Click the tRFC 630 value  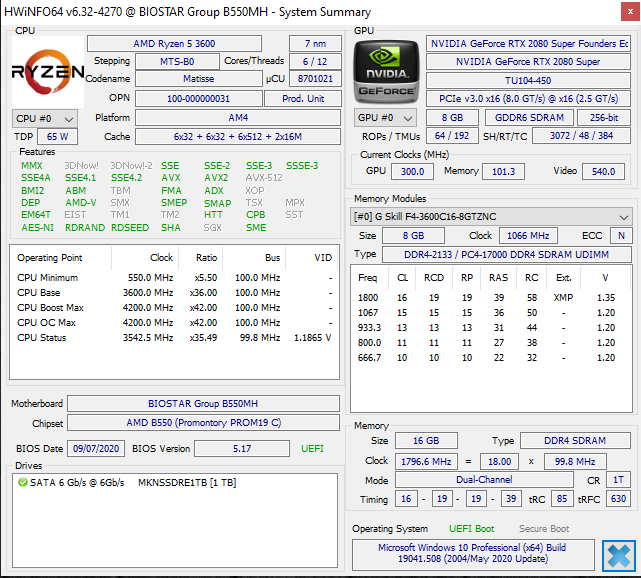click(619, 499)
